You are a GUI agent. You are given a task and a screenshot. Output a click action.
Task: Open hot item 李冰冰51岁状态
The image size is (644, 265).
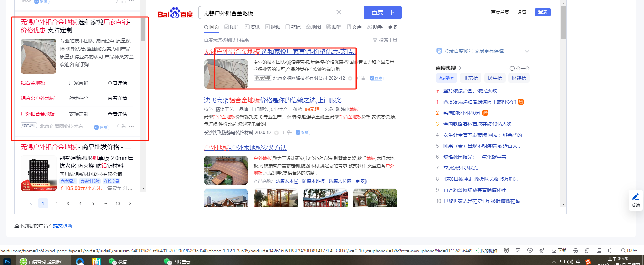pyautogui.click(x=461, y=168)
